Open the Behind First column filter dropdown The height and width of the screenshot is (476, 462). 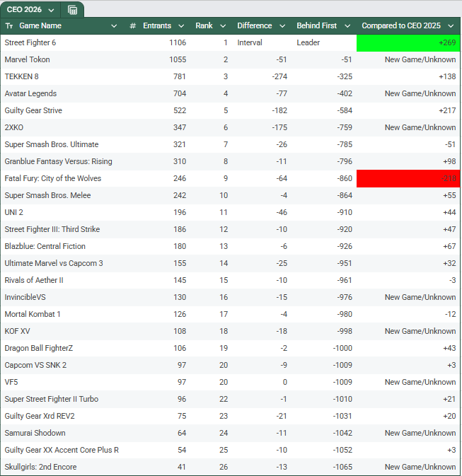[x=347, y=26]
